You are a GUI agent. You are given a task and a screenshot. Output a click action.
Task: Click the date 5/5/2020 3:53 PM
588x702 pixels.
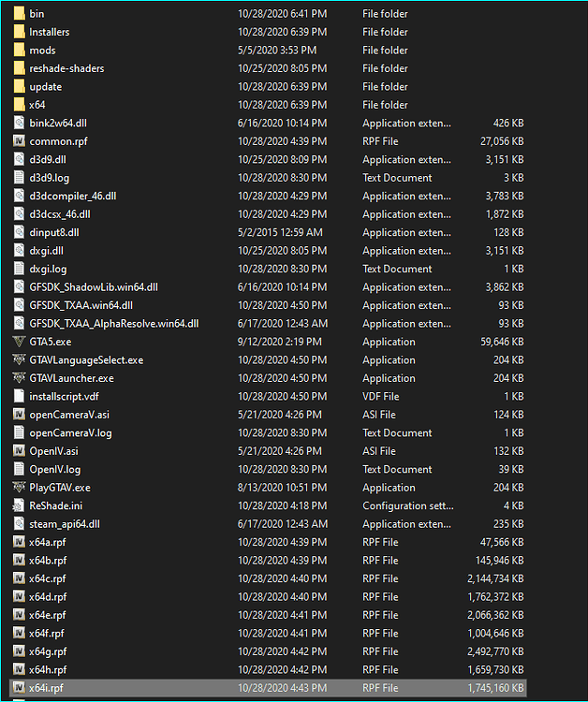[x=277, y=51]
